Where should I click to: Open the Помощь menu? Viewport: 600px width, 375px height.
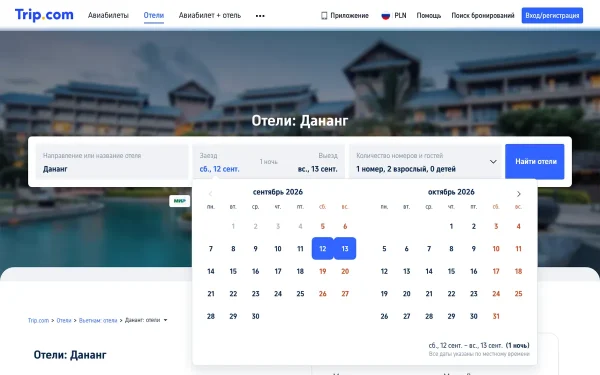(429, 15)
